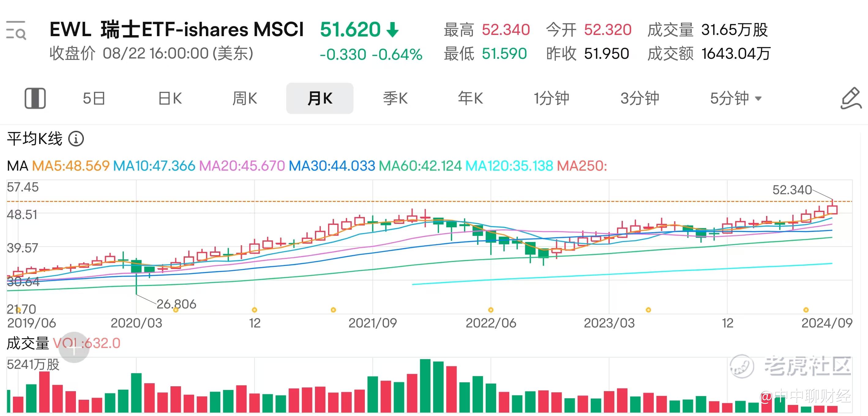Tap the event dot above the 12 label
The width and height of the screenshot is (868, 416).
(254, 310)
